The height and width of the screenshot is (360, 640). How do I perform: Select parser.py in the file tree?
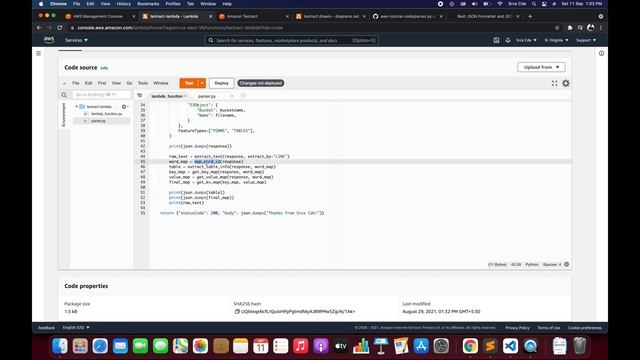click(98, 121)
